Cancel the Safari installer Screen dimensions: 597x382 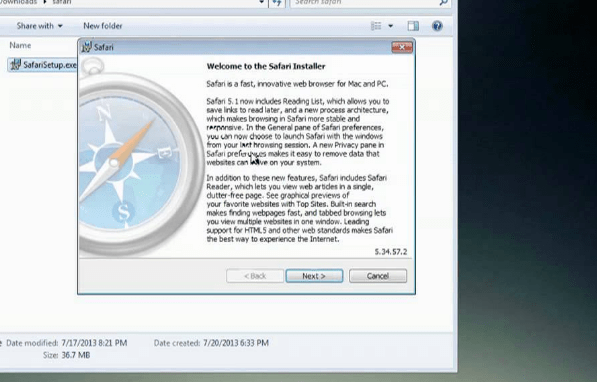coord(378,276)
